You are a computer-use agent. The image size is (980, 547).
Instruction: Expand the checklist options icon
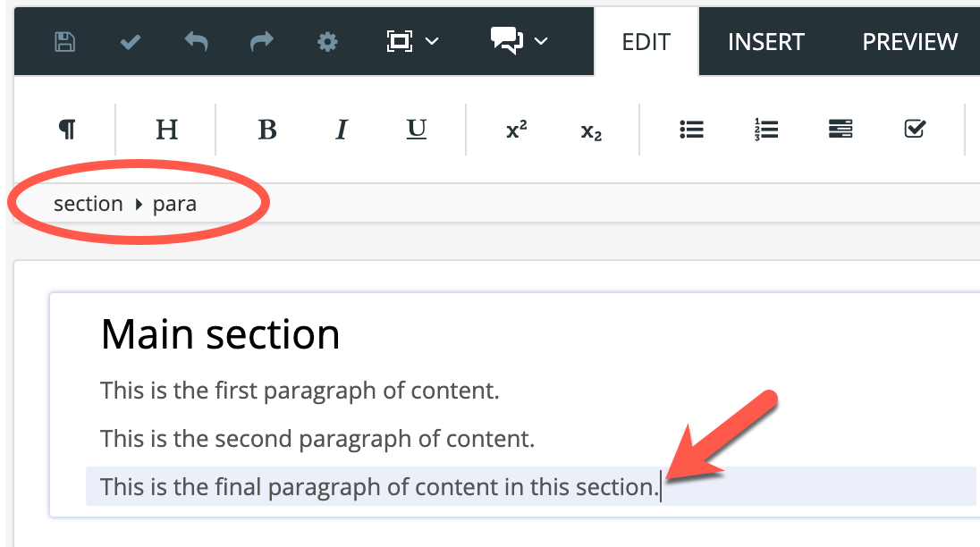pos(914,129)
